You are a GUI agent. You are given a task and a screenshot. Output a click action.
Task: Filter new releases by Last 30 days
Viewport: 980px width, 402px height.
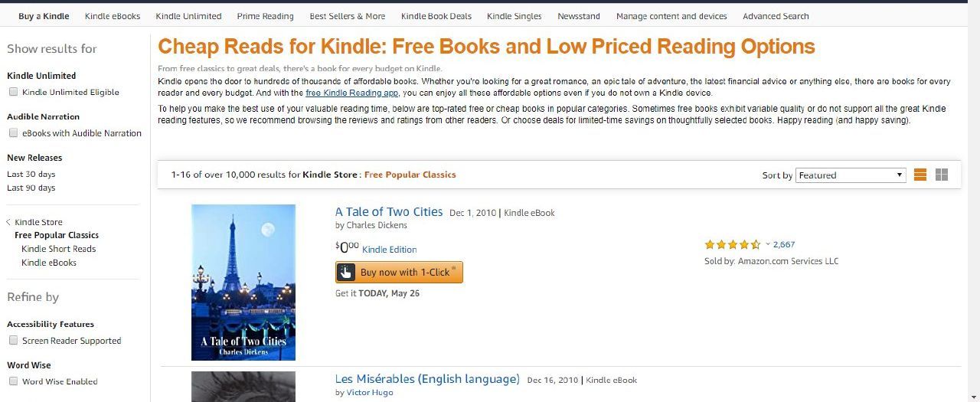pos(31,174)
